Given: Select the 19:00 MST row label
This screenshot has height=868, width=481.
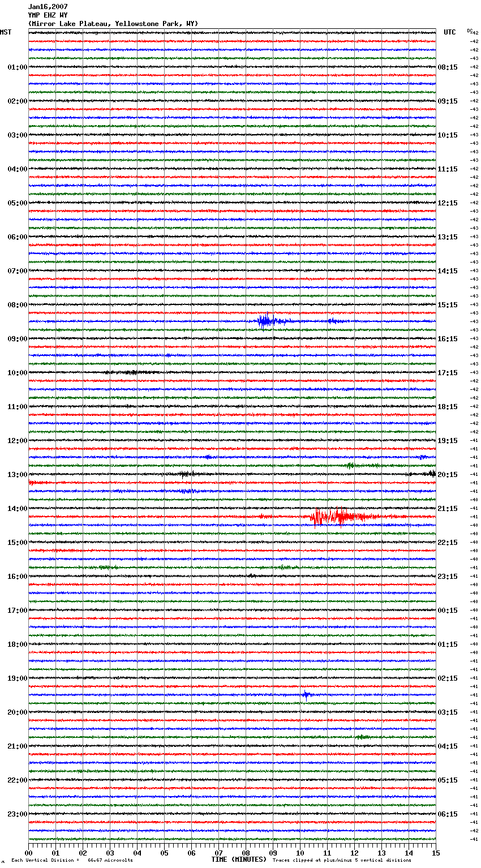Looking at the screenshot, I should tap(18, 678).
